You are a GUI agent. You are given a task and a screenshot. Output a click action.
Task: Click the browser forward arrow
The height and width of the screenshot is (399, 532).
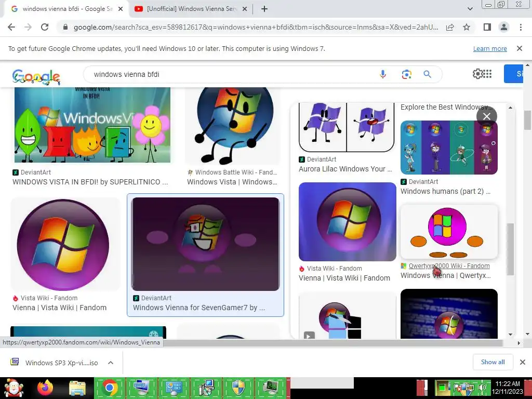point(28,27)
